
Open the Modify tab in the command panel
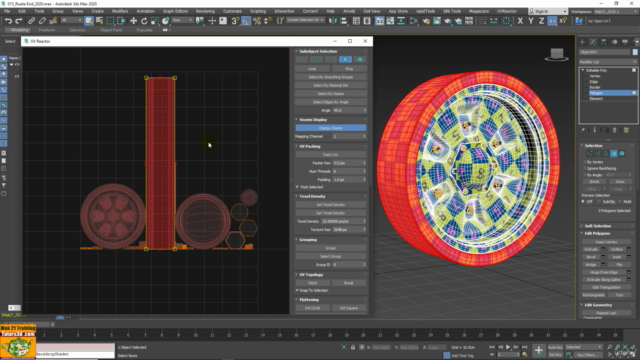pyautogui.click(x=593, y=42)
